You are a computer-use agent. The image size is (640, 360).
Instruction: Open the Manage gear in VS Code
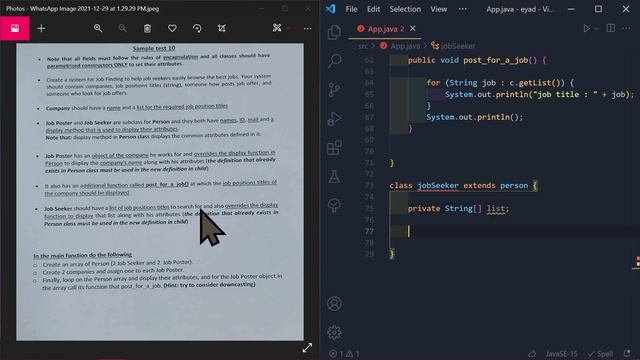(x=334, y=333)
